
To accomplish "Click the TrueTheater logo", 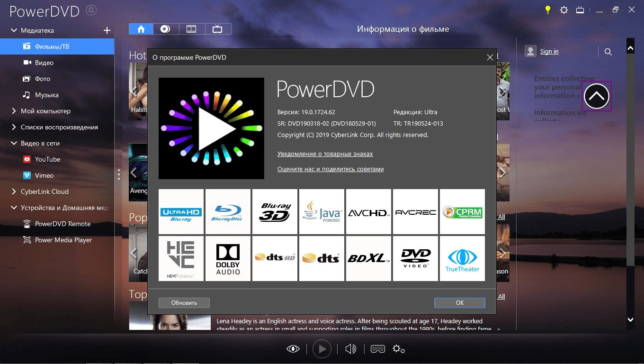I will tap(462, 258).
